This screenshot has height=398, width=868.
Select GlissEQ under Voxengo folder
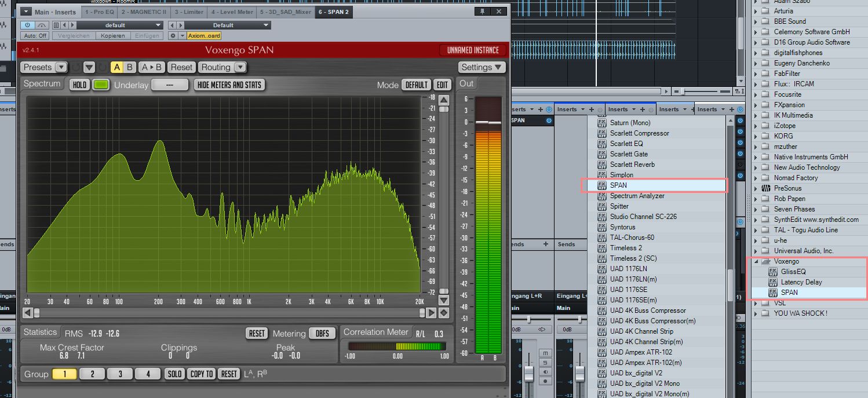pyautogui.click(x=793, y=272)
